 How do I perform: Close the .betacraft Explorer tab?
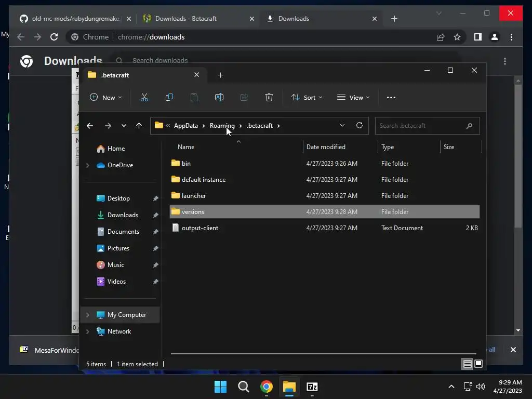[x=196, y=75]
